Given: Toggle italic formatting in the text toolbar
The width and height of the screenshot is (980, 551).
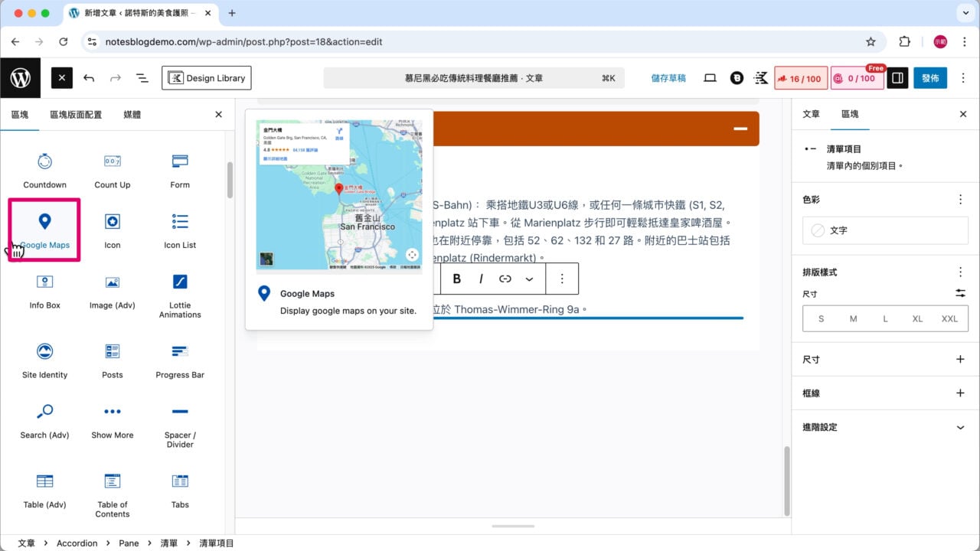Looking at the screenshot, I should point(482,279).
